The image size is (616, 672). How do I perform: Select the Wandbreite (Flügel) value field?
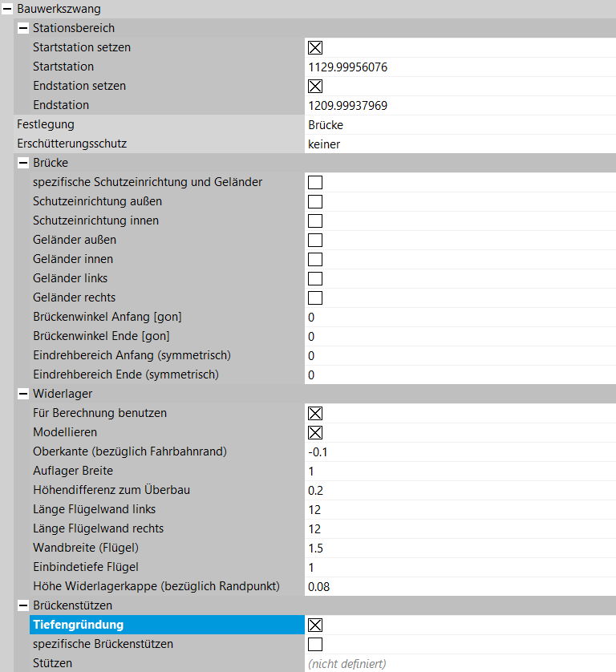point(457,548)
